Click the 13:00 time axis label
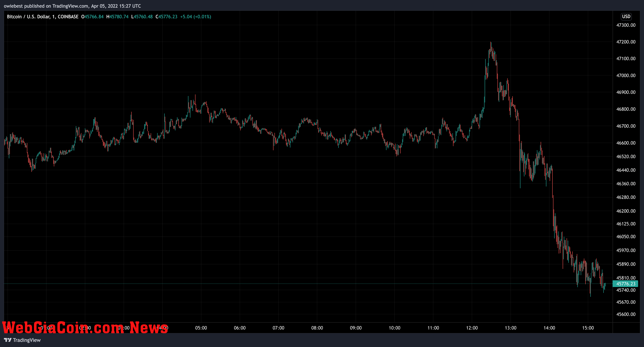The image size is (644, 347). point(510,328)
